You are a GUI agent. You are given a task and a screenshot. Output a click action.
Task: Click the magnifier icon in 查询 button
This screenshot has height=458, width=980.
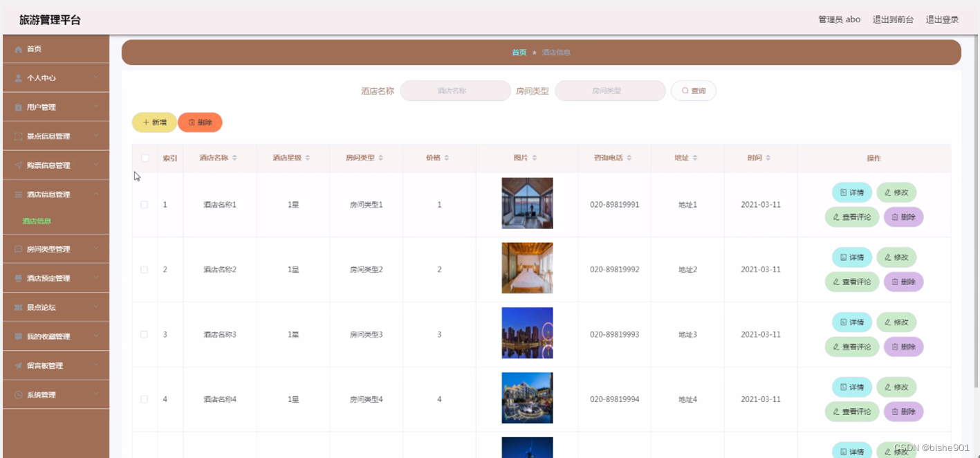(x=685, y=91)
